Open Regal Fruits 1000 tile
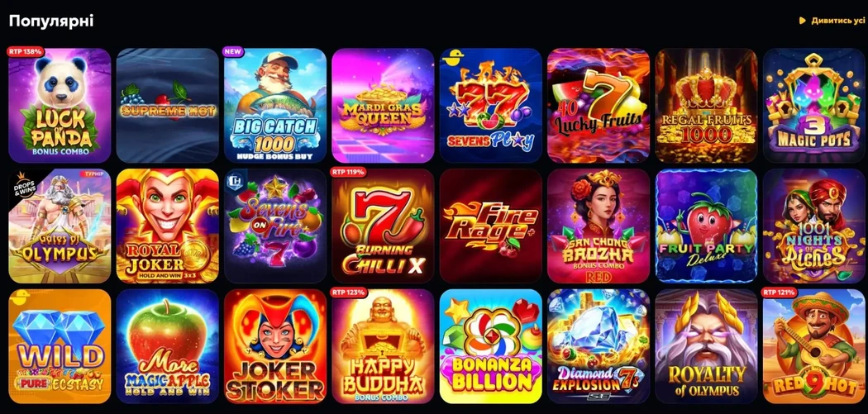This screenshot has height=414, width=868. 706,106
